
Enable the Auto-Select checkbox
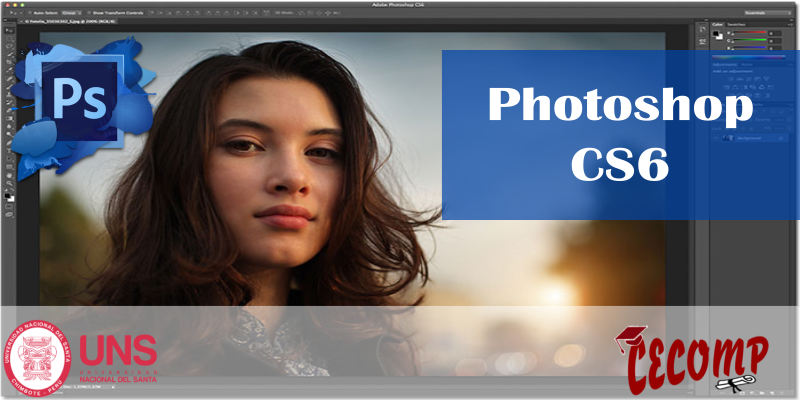[x=29, y=13]
